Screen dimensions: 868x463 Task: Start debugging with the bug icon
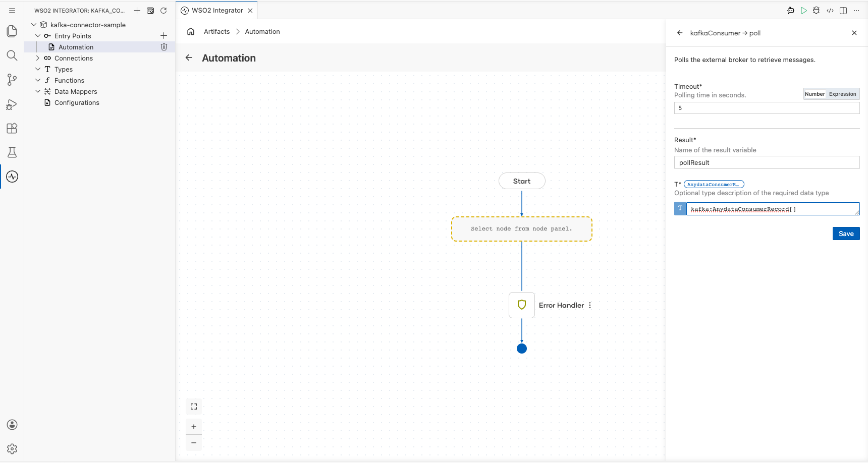click(817, 10)
